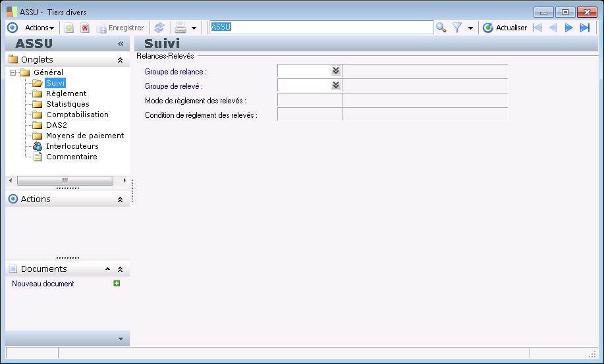The image size is (604, 364).
Task: Create a new record with the star icon
Action: [69, 28]
